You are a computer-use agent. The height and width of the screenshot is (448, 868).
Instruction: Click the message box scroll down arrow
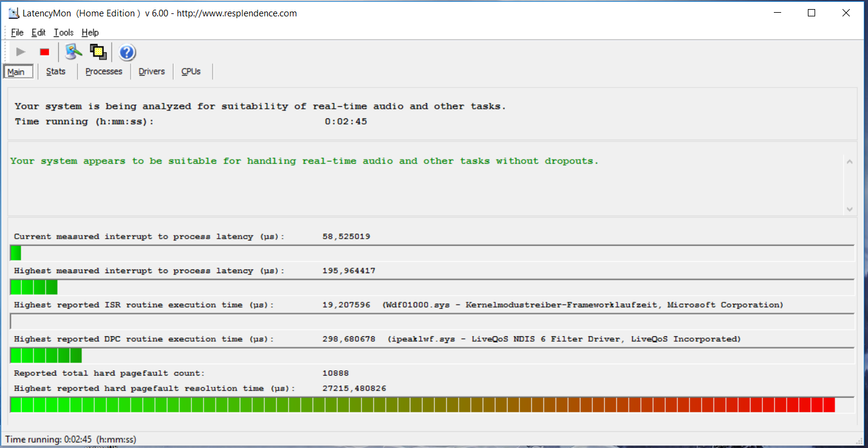pyautogui.click(x=849, y=209)
